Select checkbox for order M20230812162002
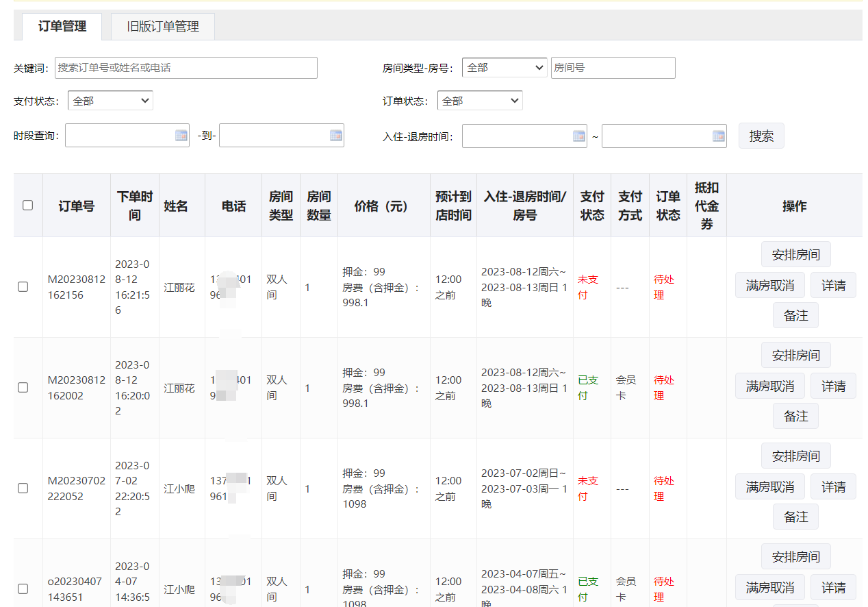 23,388
